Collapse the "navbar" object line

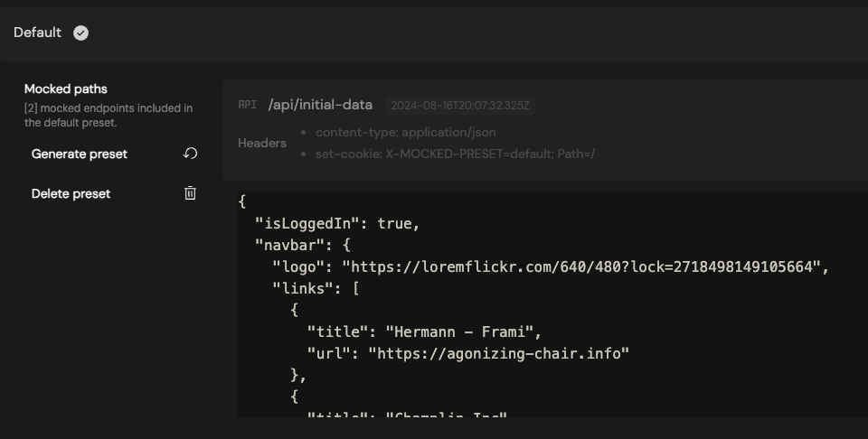coord(303,245)
